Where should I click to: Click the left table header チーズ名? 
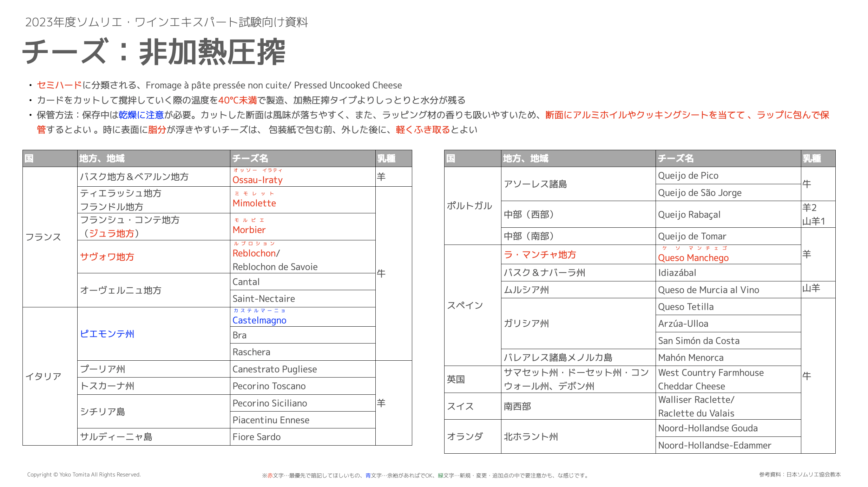click(250, 159)
